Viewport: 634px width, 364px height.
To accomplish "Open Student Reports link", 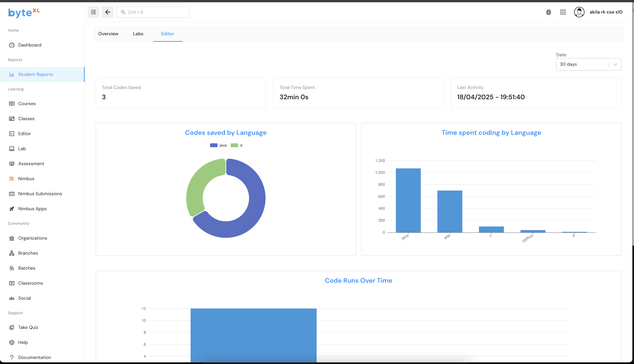I will (x=35, y=74).
